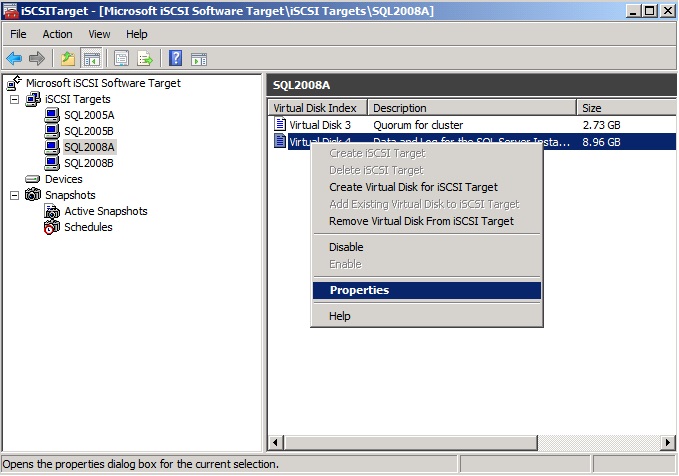Minimize the iSCSITarget window
This screenshot has width=679, height=476.
coord(633,11)
